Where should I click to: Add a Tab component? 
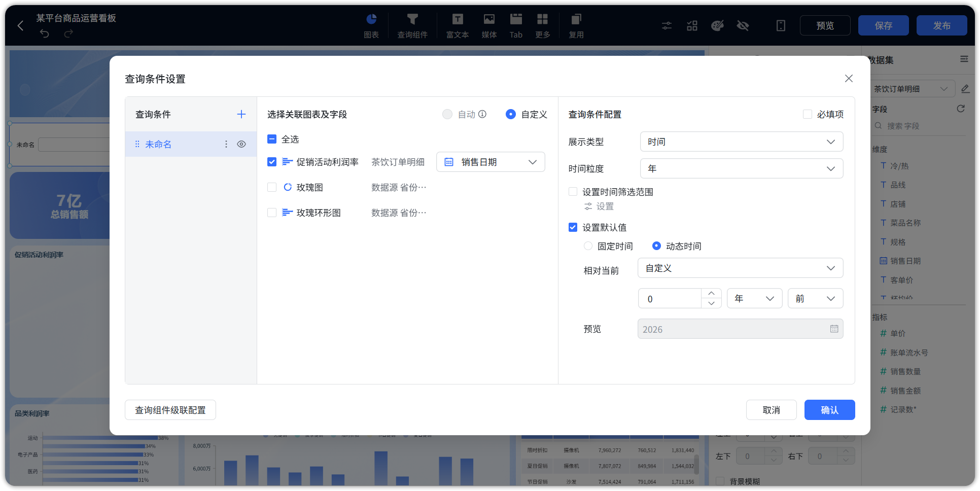[x=516, y=25]
